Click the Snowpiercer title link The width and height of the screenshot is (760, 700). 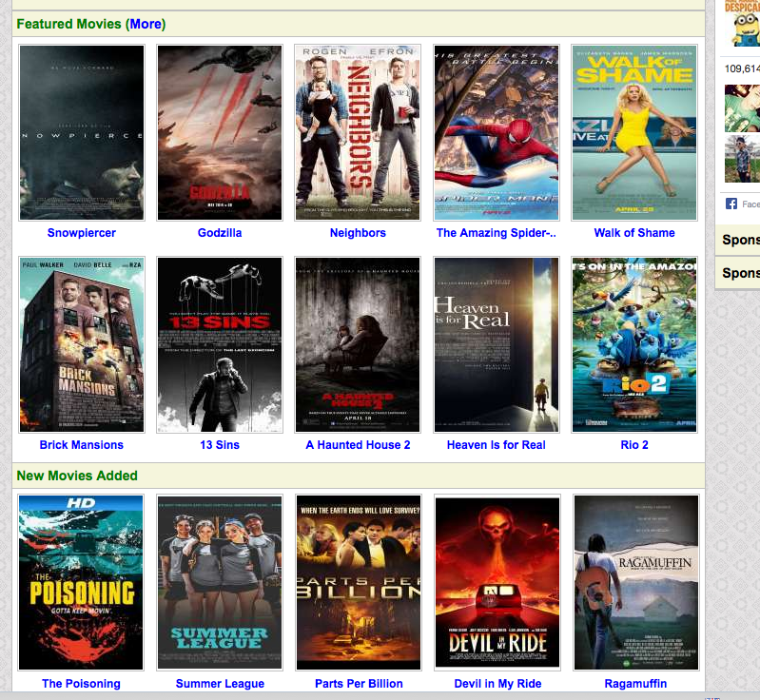pos(82,233)
